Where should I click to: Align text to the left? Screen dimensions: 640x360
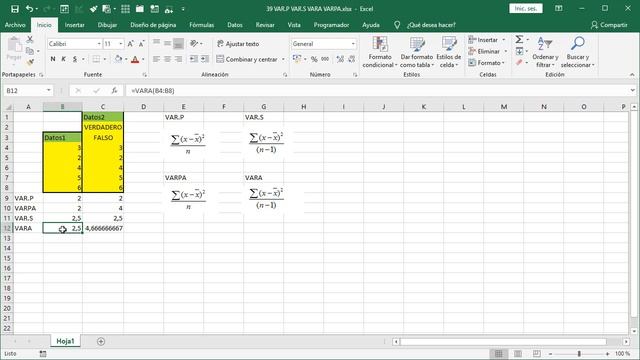coord(156,59)
